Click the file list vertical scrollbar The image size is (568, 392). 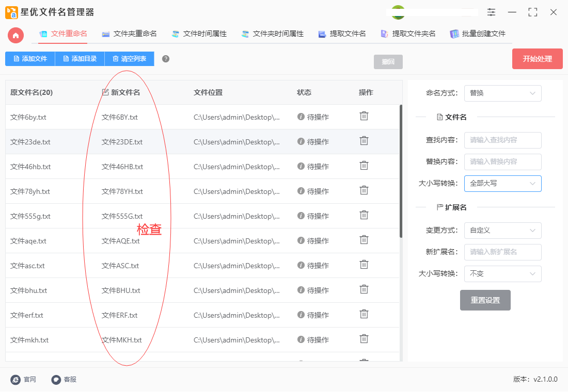point(401,170)
